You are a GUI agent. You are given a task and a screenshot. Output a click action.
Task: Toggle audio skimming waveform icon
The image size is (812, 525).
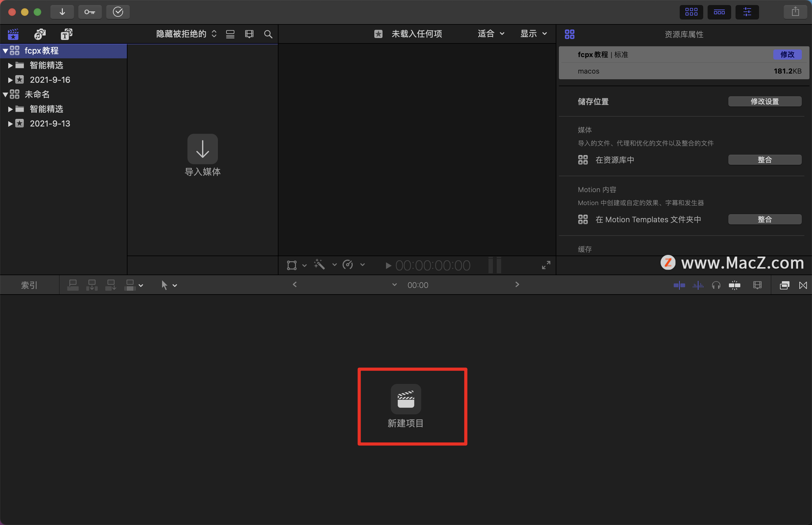pos(698,285)
